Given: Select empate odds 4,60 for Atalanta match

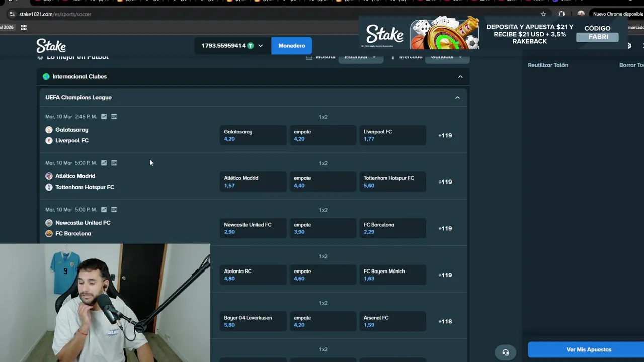Looking at the screenshot, I should (x=323, y=275).
